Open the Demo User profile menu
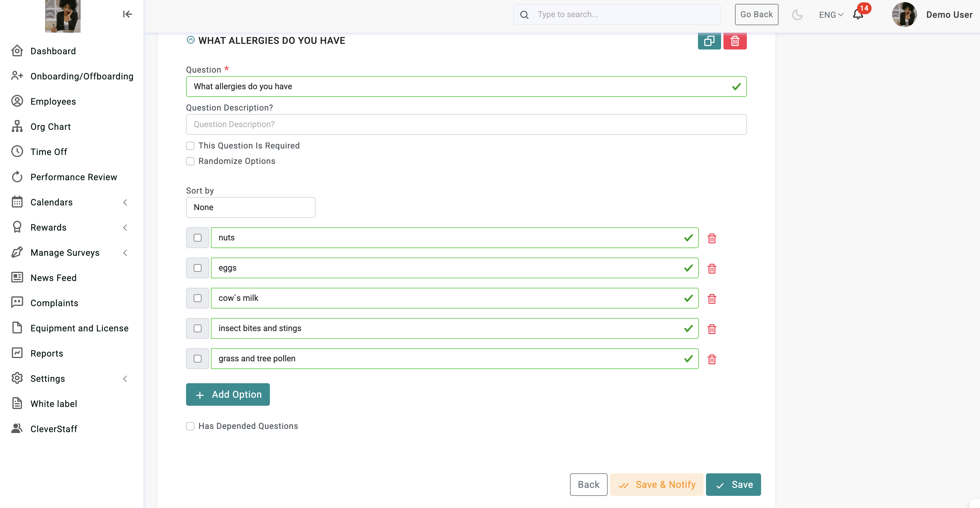980x508 pixels. pos(932,15)
